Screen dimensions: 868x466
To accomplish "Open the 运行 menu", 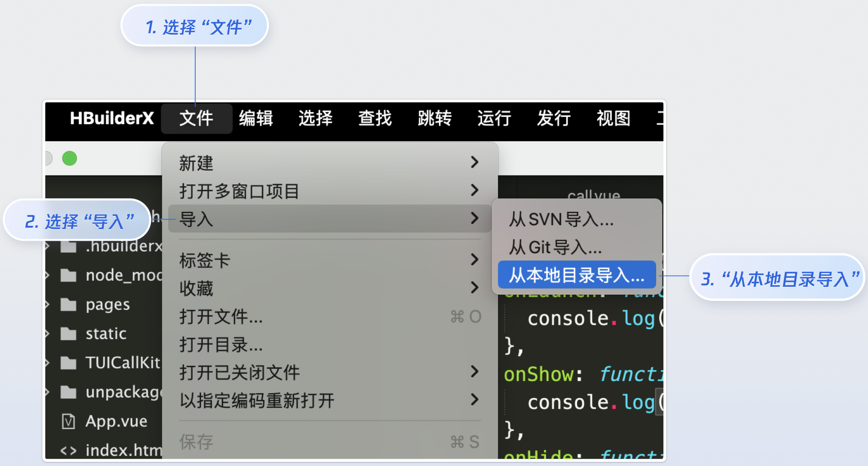I will (x=494, y=118).
